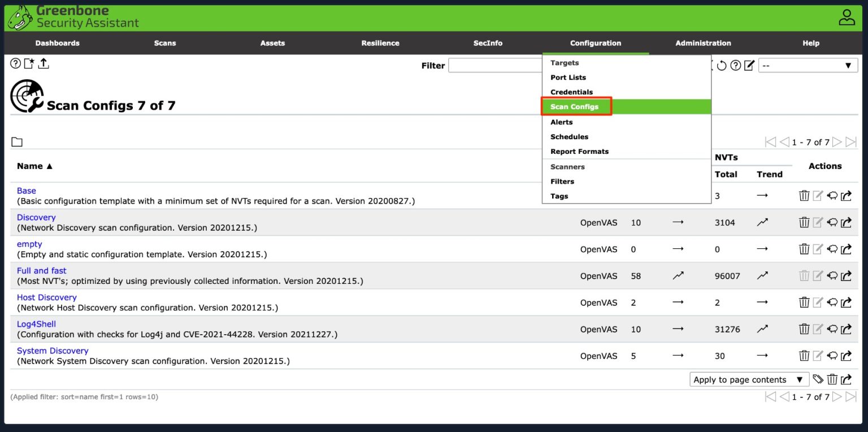The width and height of the screenshot is (868, 432).
Task: Open the Full and fast config link
Action: 42,271
